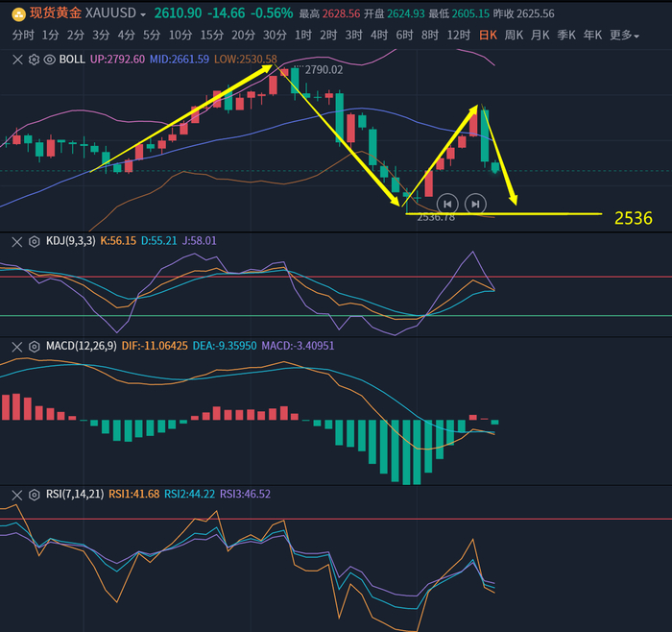Viewport: 672px width, 632px height.
Task: Click the BOLL UP:2792.60 value
Action: coord(117,60)
